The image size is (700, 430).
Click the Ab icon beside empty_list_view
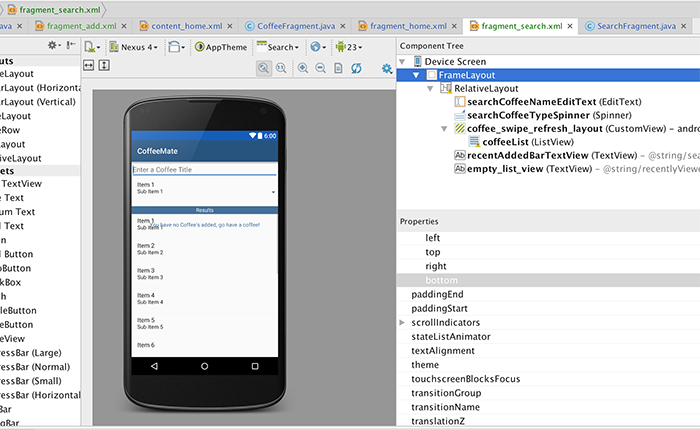(x=460, y=169)
